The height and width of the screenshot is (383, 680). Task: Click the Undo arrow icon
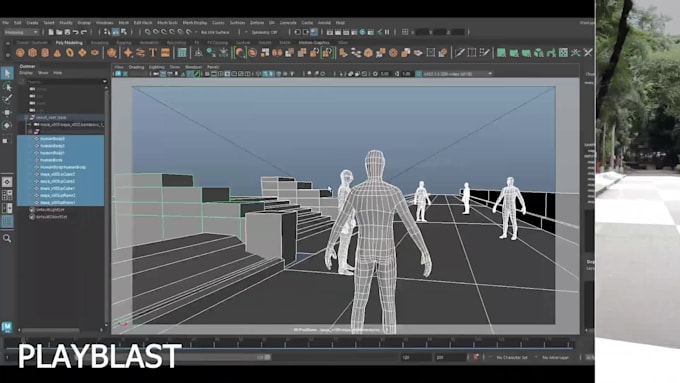click(x=75, y=32)
